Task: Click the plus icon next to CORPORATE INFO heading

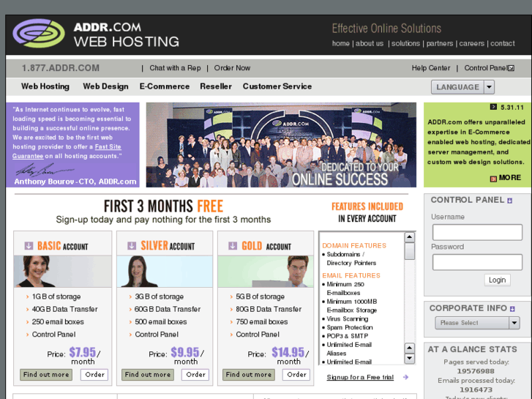Action: point(512,309)
